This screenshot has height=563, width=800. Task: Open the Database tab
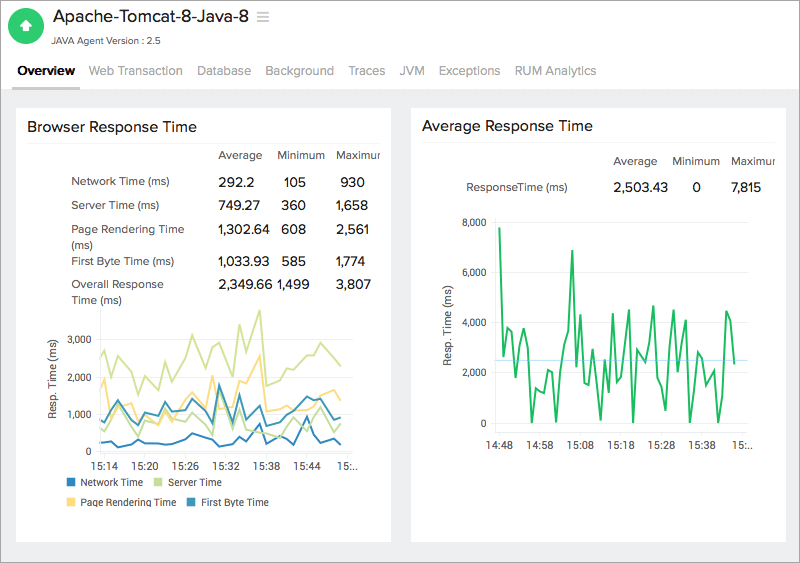tap(224, 71)
